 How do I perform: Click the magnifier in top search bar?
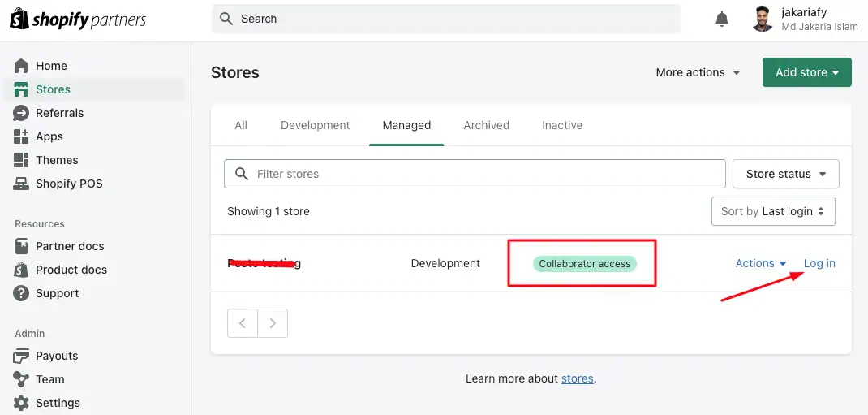tap(226, 19)
